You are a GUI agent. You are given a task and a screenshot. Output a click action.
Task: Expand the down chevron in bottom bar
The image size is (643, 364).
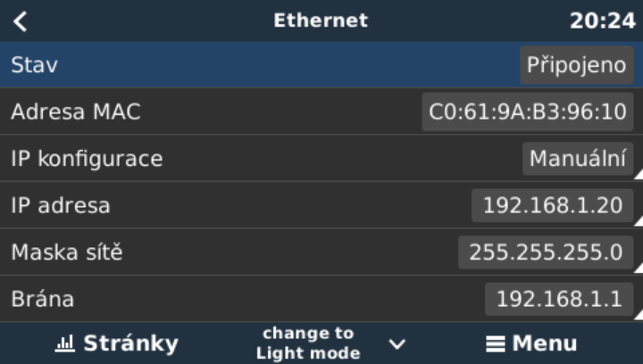point(397,344)
